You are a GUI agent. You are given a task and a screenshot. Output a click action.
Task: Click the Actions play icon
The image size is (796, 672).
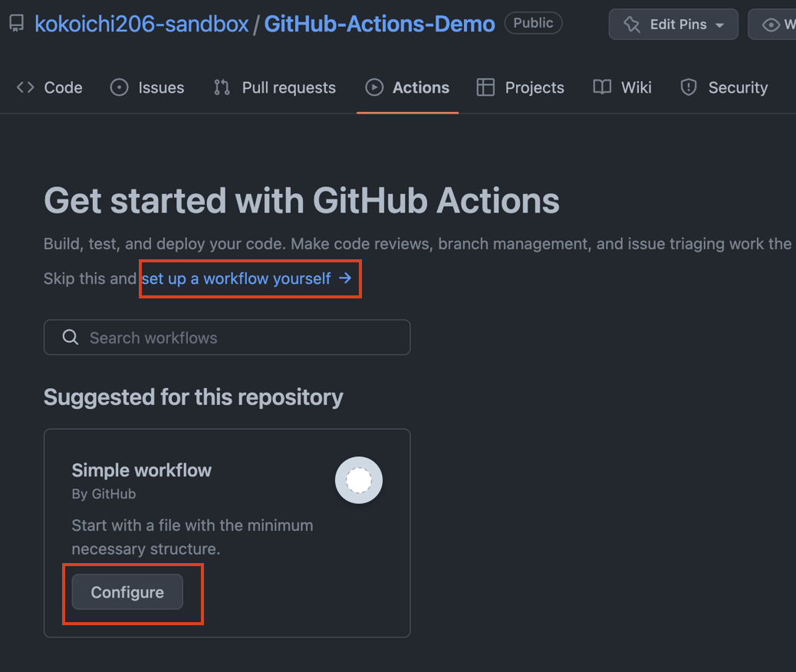point(375,87)
